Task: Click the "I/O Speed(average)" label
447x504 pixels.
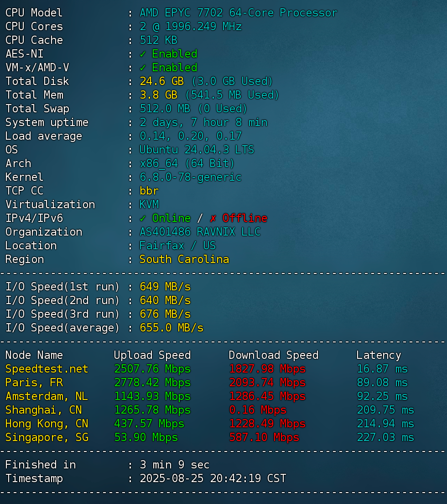Action: pyautogui.click(x=62, y=328)
